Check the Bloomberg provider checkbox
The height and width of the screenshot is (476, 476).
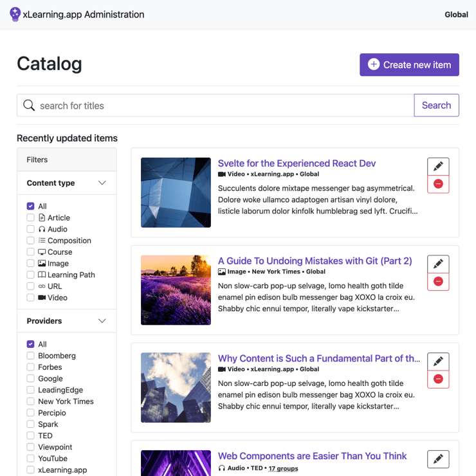(x=31, y=356)
